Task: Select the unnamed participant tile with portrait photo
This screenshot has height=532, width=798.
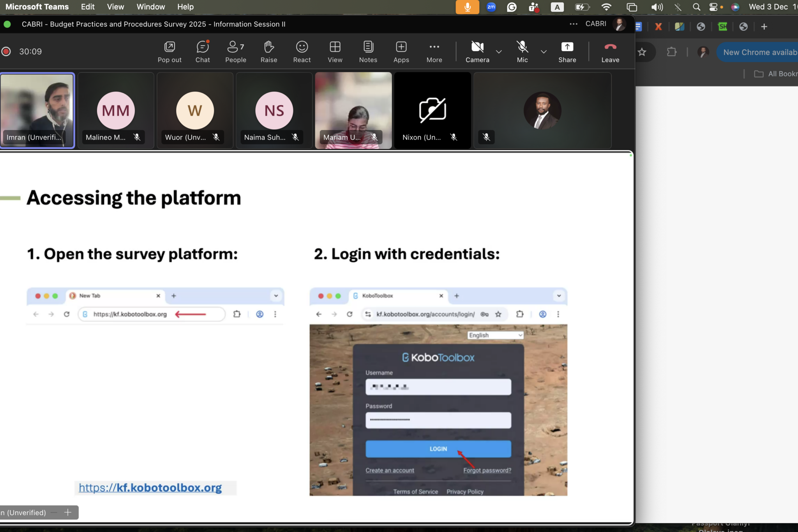Action: tap(542, 111)
